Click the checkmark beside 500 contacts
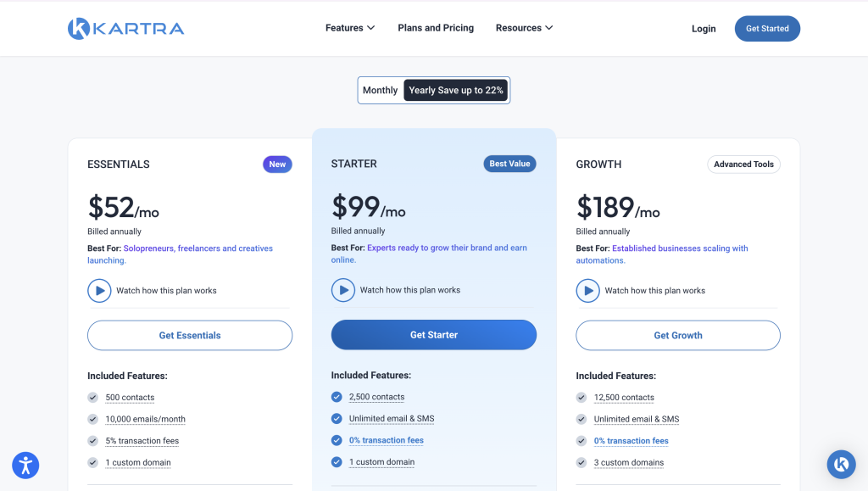This screenshot has width=868, height=491. [x=92, y=398]
